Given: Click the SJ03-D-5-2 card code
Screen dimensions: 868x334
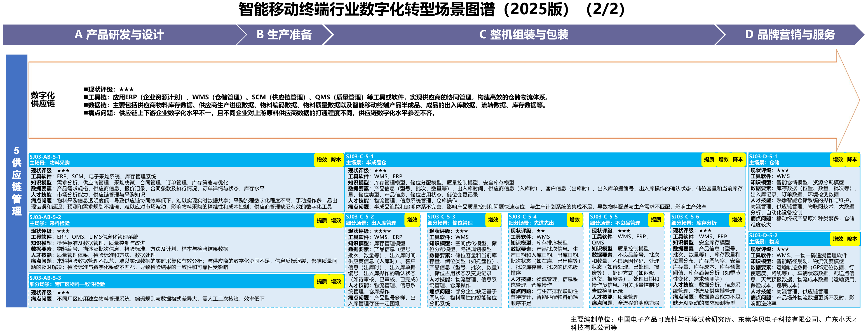Looking at the screenshot, I should click(763, 236).
